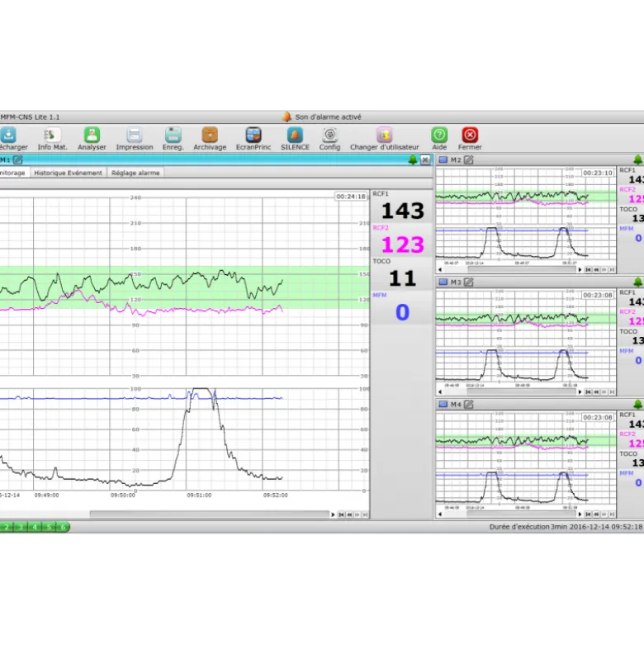Rewind the M2 trace playback
Screen dimensions: 644x645
point(596,270)
